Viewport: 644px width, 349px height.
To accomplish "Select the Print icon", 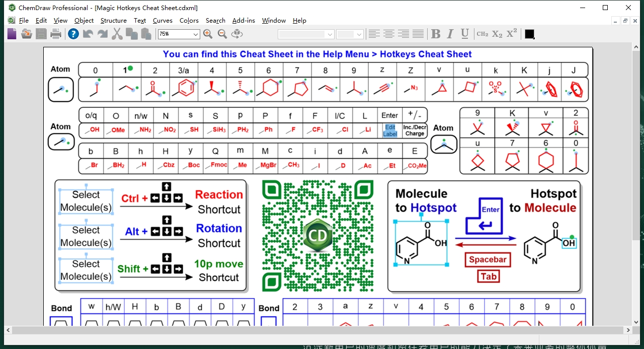I will coord(56,34).
